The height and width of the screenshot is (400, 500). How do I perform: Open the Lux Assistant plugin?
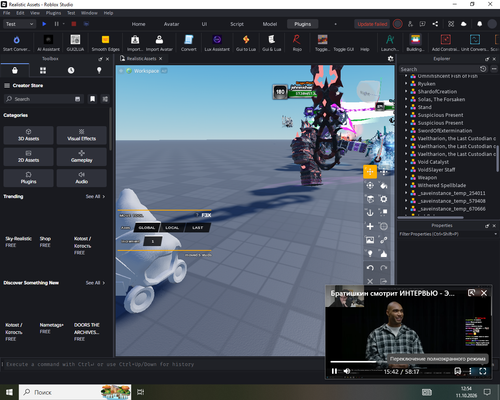tap(217, 43)
